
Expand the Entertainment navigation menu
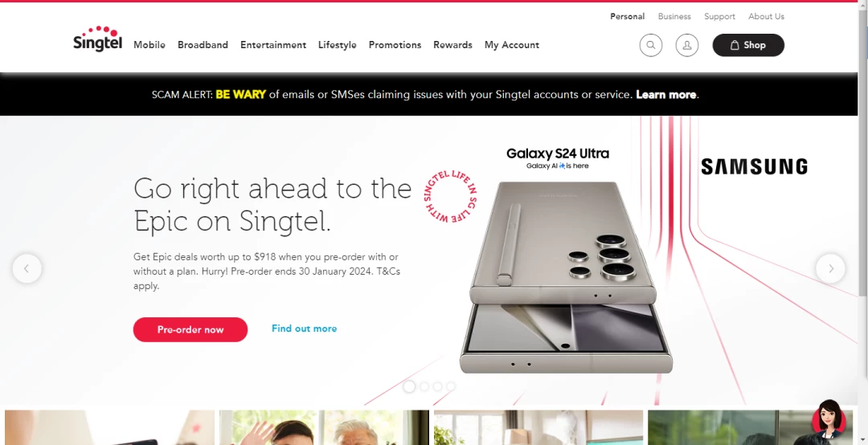[x=273, y=45]
